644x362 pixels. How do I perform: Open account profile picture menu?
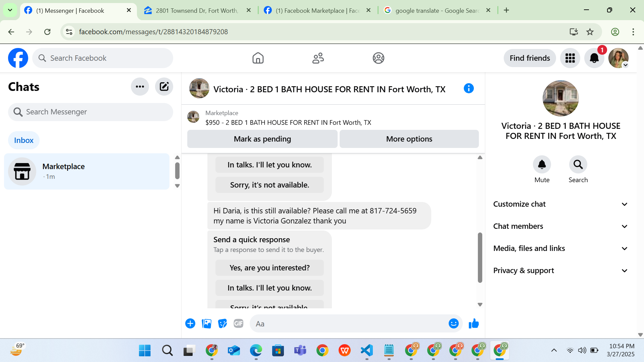[x=618, y=58]
